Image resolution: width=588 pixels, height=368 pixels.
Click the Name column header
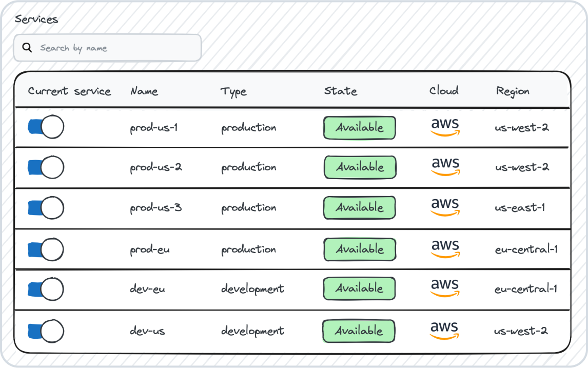[x=144, y=91]
